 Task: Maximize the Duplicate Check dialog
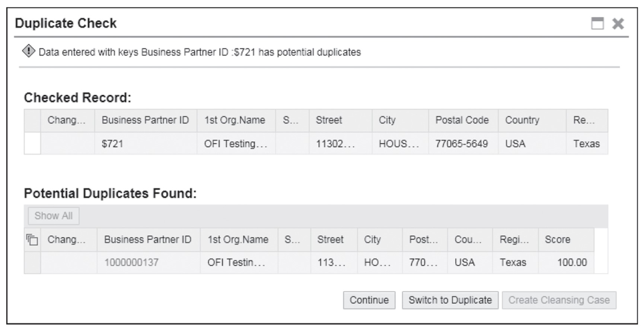[x=598, y=23]
